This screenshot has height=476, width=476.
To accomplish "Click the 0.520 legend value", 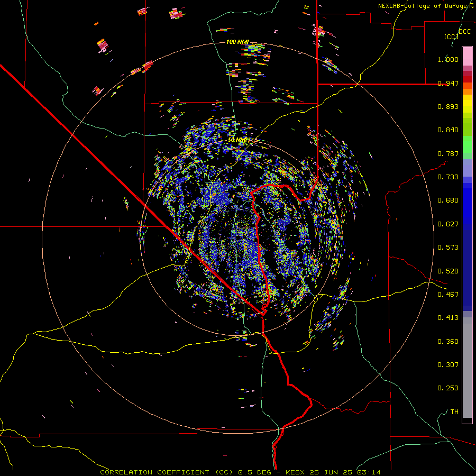I will click(x=448, y=271).
